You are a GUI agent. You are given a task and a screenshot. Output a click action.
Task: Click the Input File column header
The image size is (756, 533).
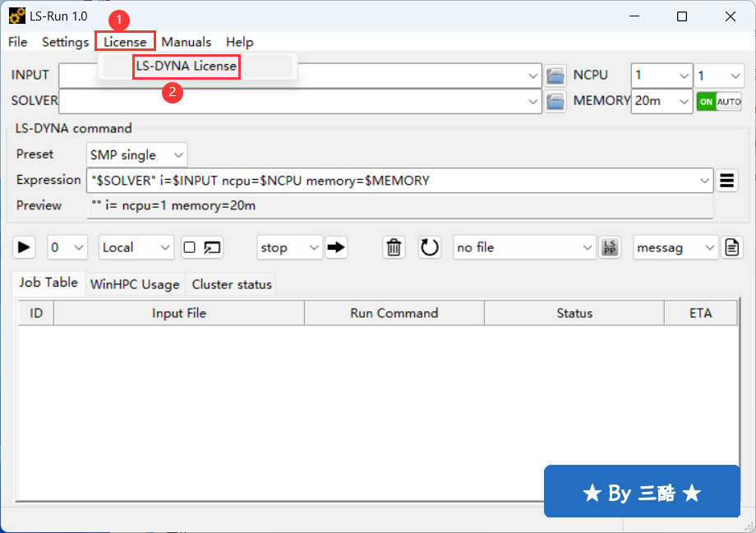point(179,313)
